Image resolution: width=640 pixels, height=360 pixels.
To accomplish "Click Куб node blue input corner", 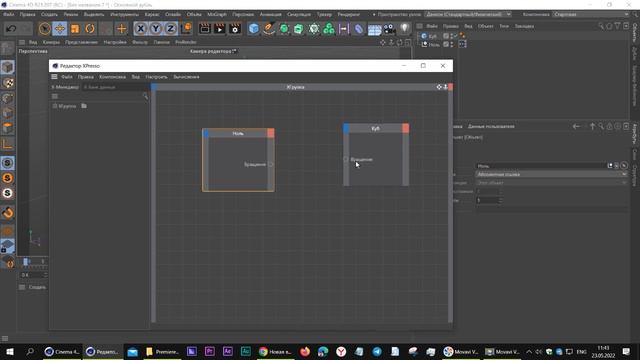I will click(346, 128).
